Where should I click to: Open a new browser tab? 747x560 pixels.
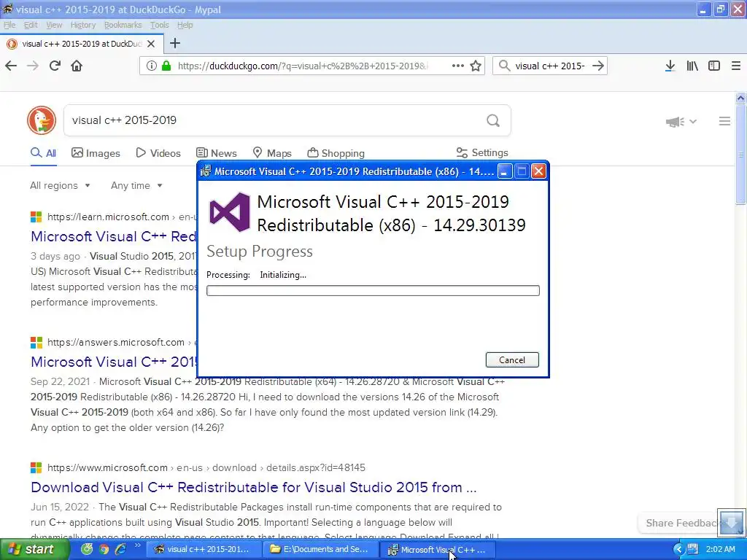click(175, 43)
